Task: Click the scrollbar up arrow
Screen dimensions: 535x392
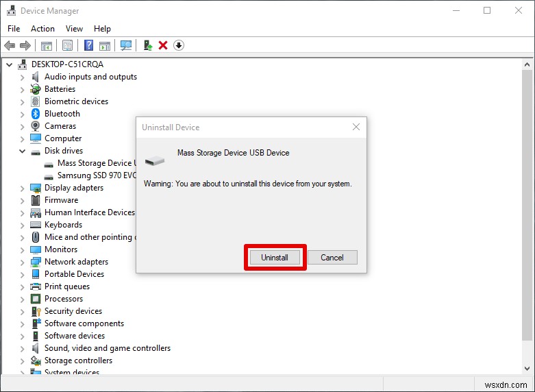Action: [x=527, y=64]
